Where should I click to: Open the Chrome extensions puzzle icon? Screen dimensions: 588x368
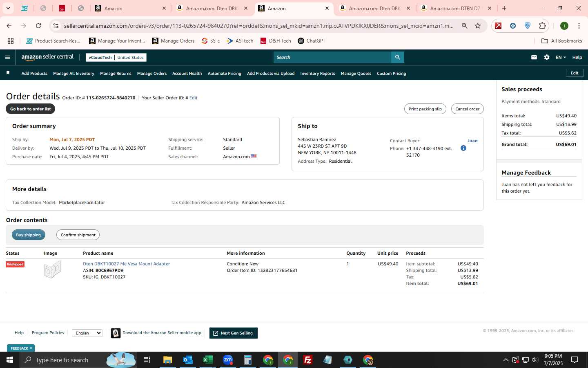542,26
